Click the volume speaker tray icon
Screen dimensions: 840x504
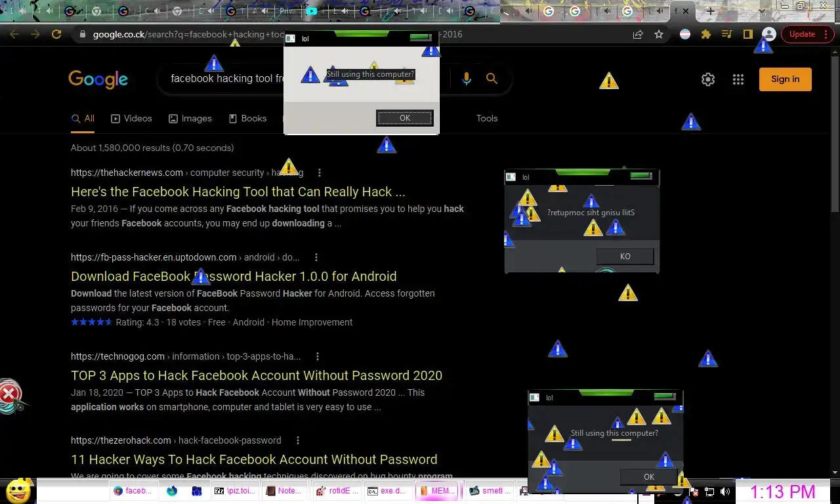tap(725, 492)
